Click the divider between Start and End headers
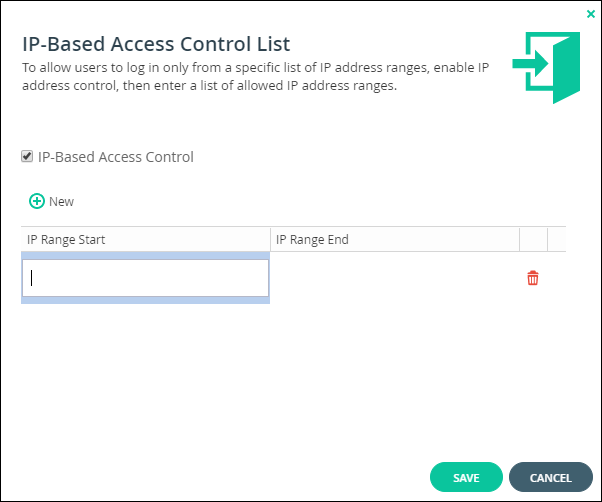Viewport: 602px width, 502px height. 270,239
